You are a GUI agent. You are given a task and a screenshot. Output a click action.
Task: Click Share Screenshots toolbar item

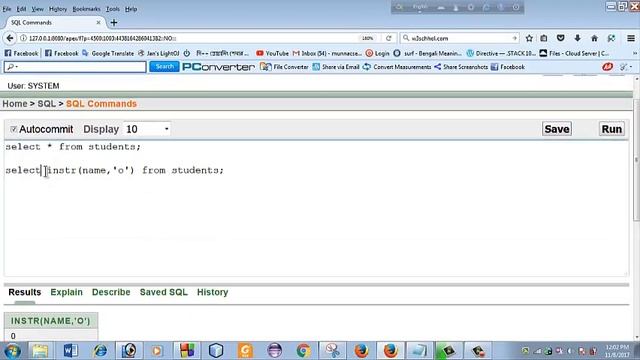461,67
